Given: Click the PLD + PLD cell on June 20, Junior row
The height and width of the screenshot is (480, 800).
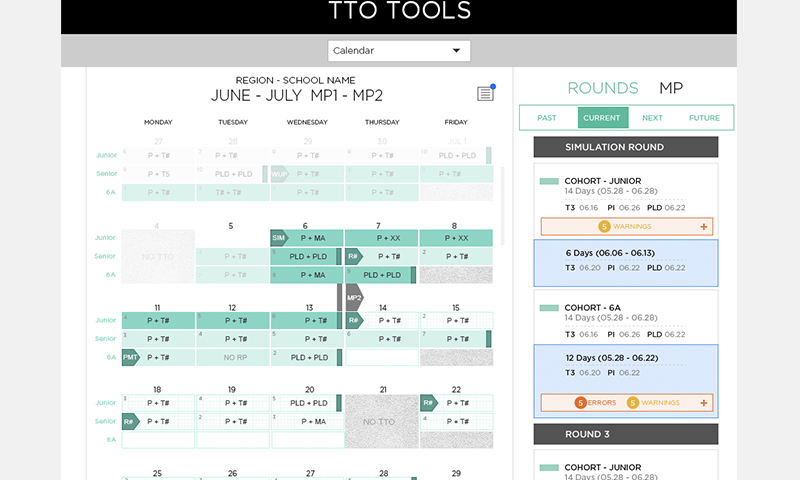Looking at the screenshot, I should coord(307,402).
